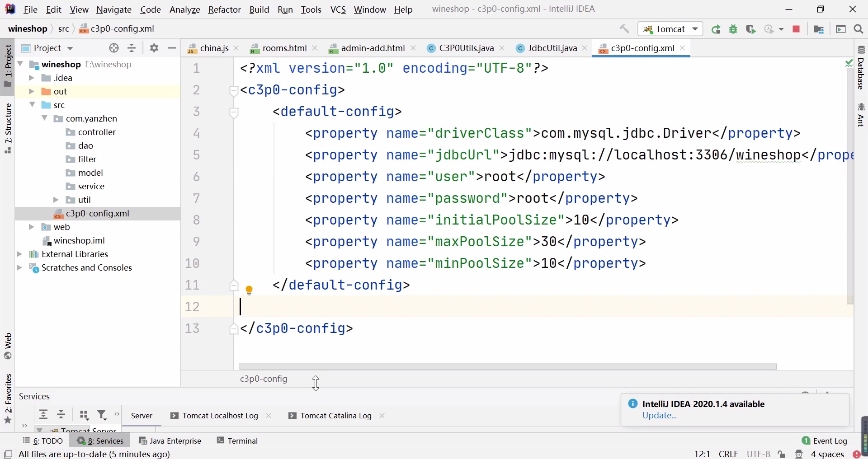868x459 pixels.
Task: Open Search Everywhere magnifier icon
Action: coord(859,29)
